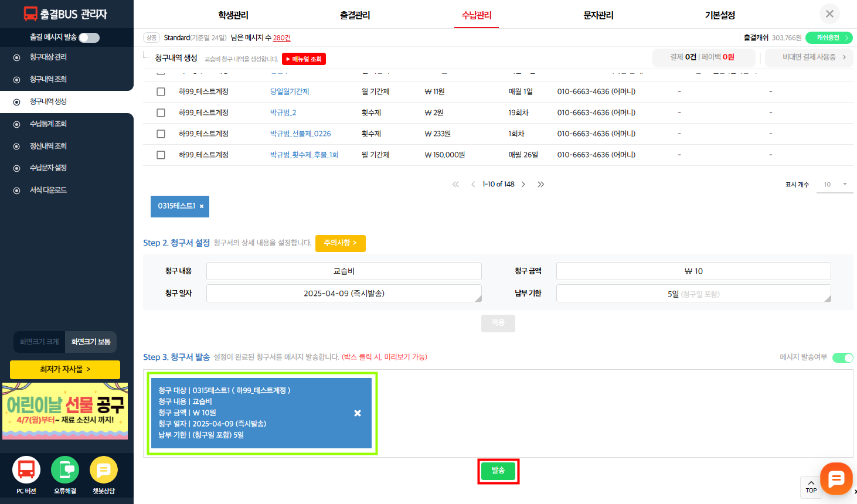
Task: Toggle 출결 메시지 발송 switch
Action: (x=89, y=38)
